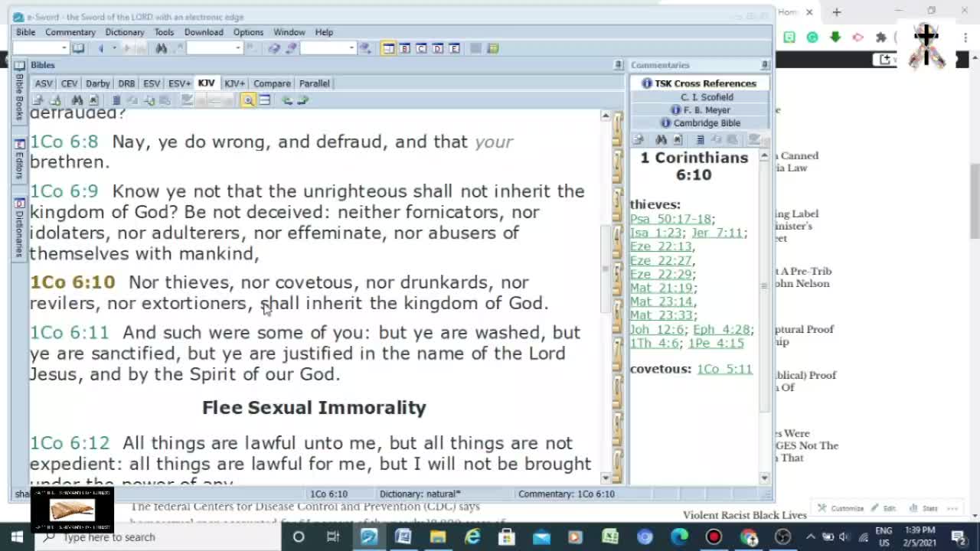Open Task View on the taskbar

tap(333, 537)
